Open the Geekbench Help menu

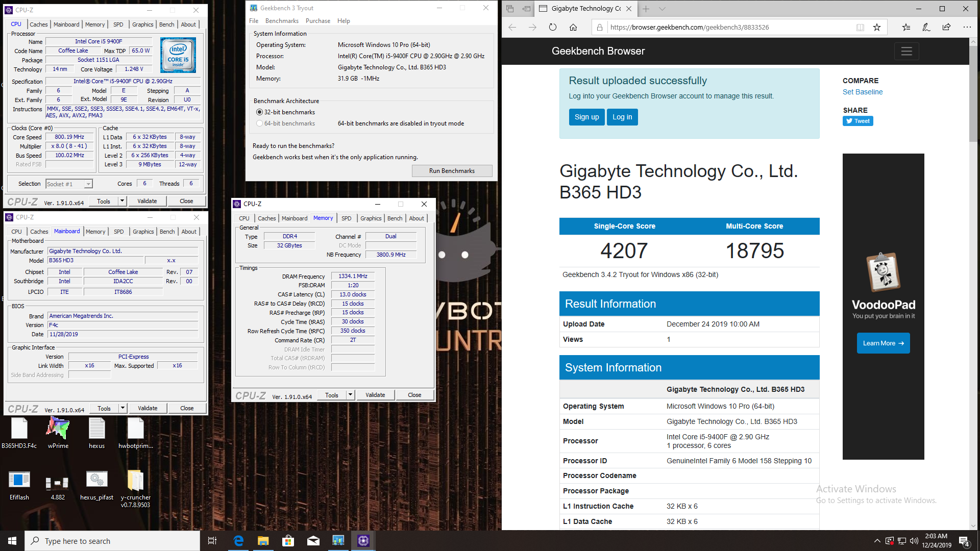pos(344,21)
